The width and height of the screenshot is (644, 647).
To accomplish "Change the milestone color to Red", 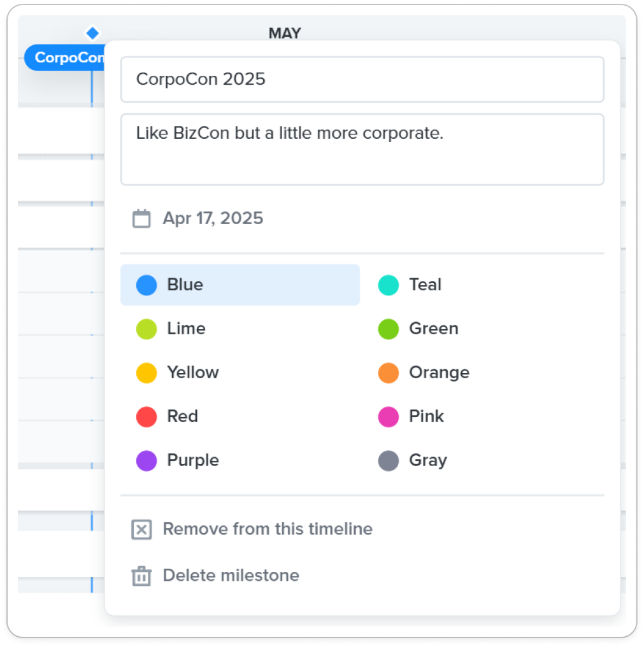I will tap(240, 416).
